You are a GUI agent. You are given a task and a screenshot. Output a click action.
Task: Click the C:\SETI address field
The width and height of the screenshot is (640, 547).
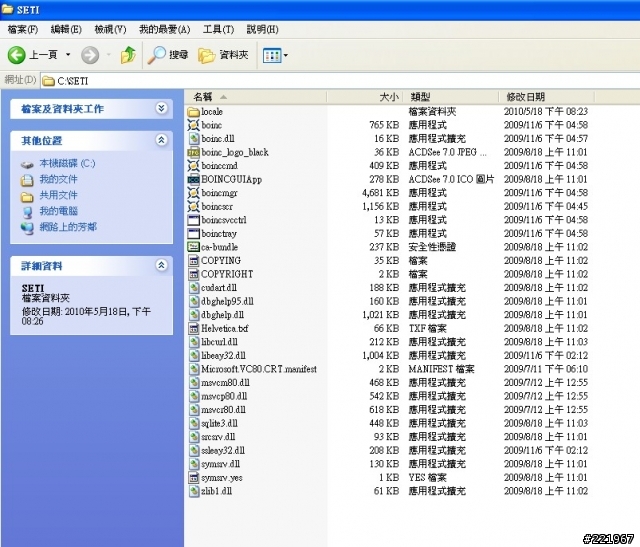(341, 81)
